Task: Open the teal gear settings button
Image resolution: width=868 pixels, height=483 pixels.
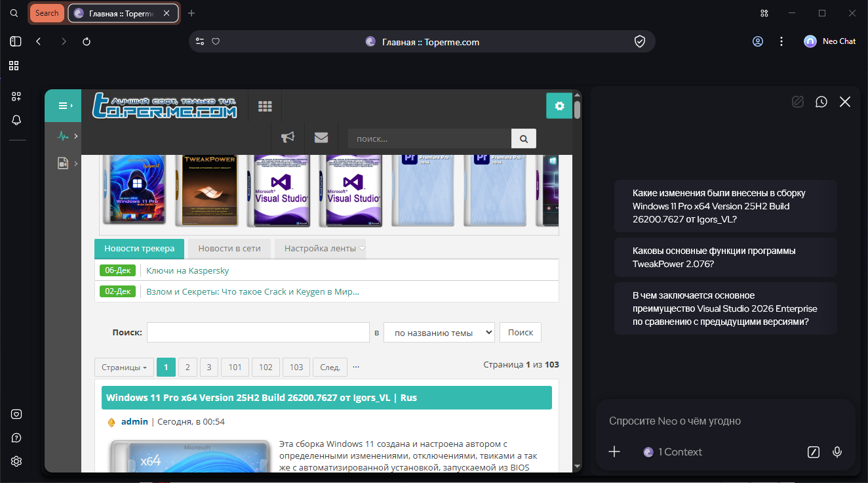Action: (x=559, y=106)
